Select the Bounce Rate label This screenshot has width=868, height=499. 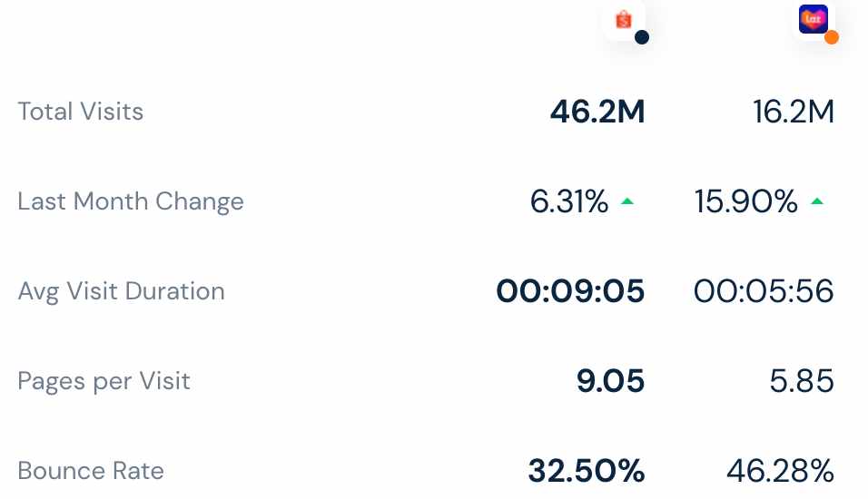[x=91, y=471]
